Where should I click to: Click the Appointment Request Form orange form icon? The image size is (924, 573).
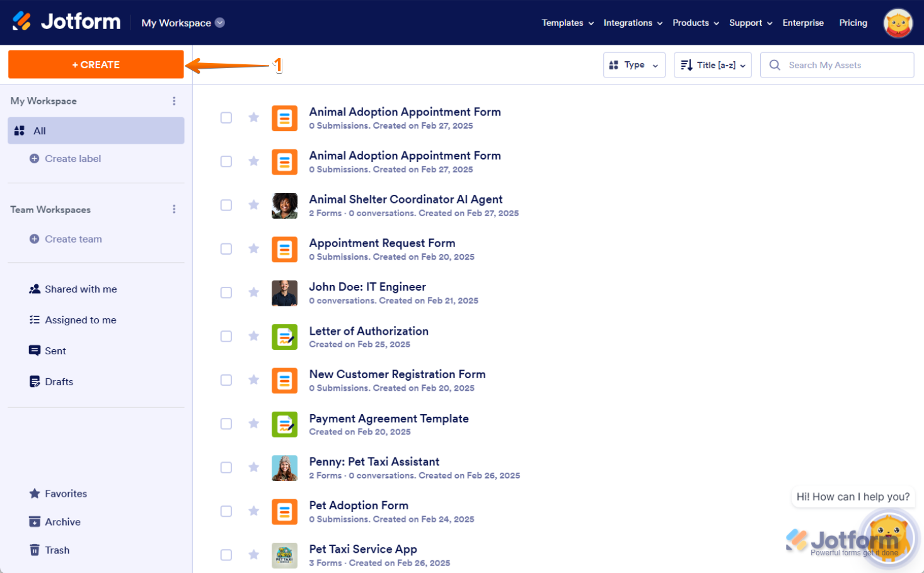click(x=284, y=249)
